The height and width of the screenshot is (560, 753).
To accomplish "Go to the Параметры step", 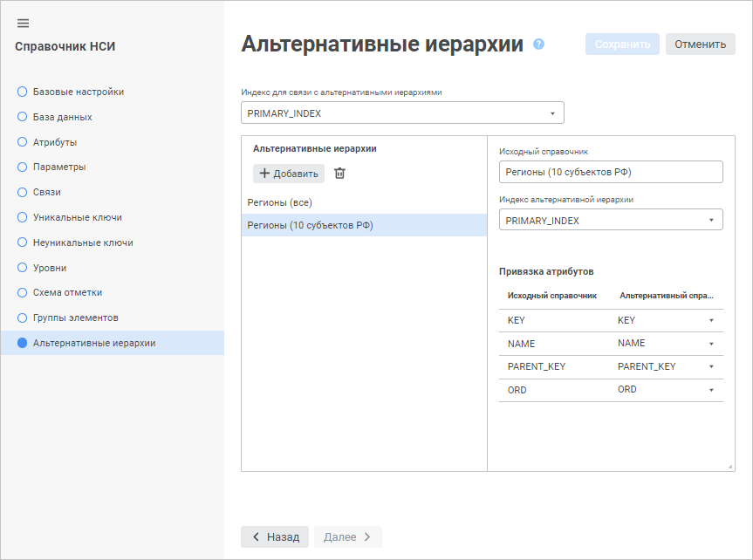I will [59, 167].
